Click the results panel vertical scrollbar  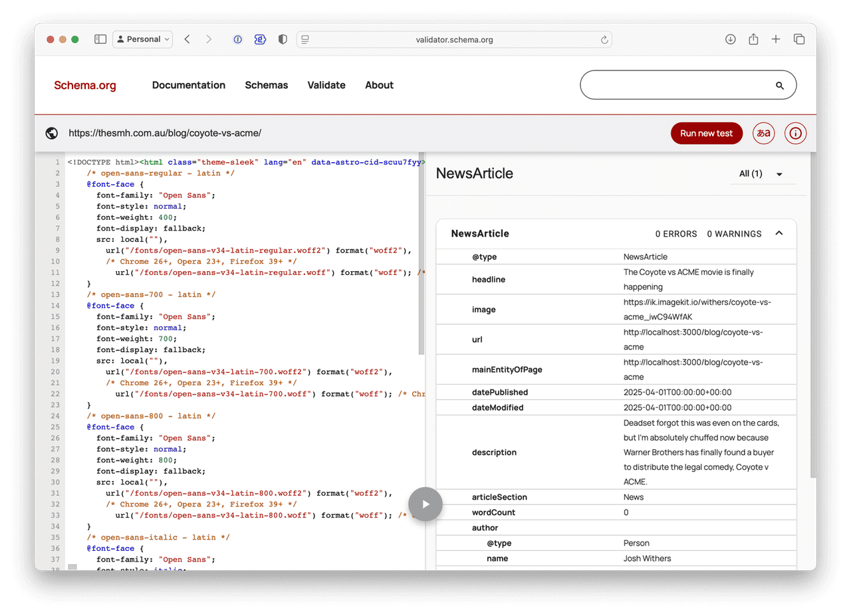tap(813, 316)
